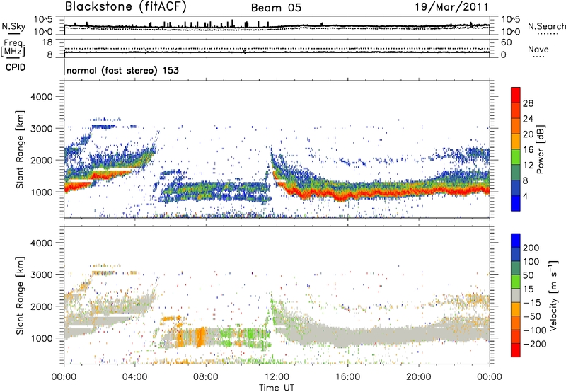Click the '04:00' time tick label
The image size is (566, 392).
(x=134, y=377)
